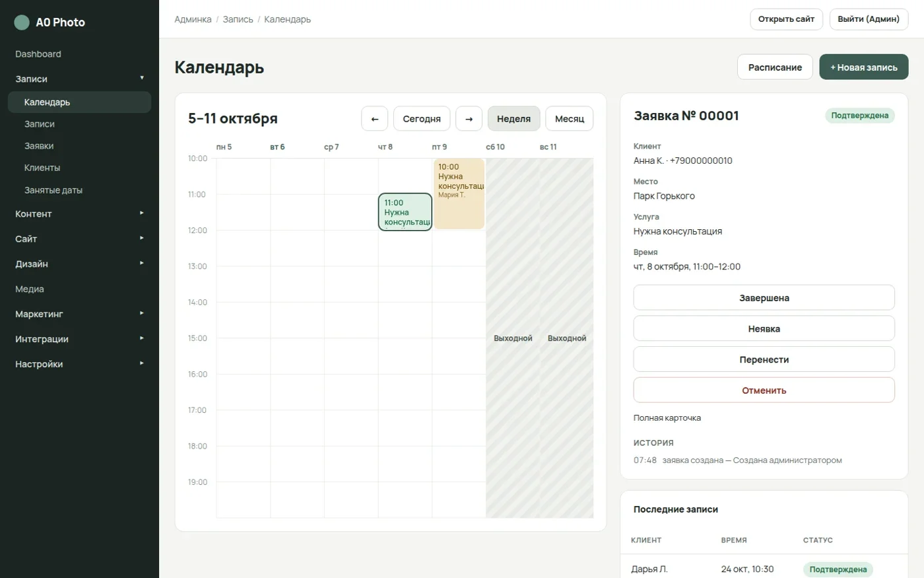Expand the Маркетинг sidebar section

coord(79,314)
